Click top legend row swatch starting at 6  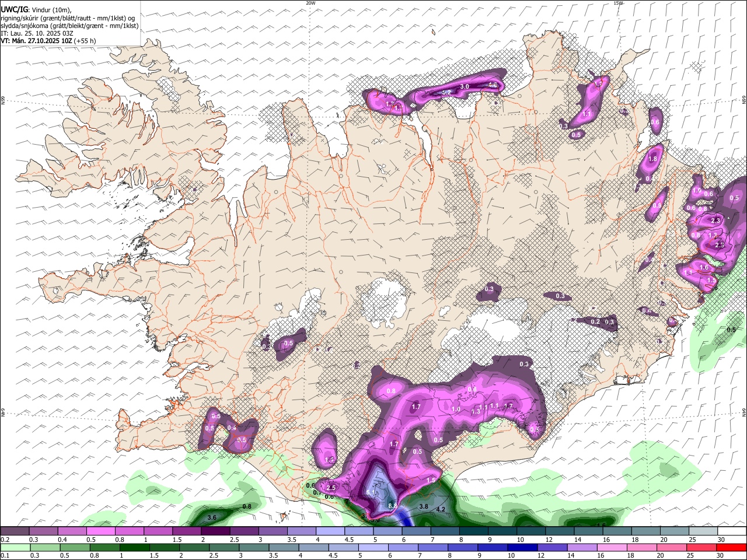(x=416, y=531)
